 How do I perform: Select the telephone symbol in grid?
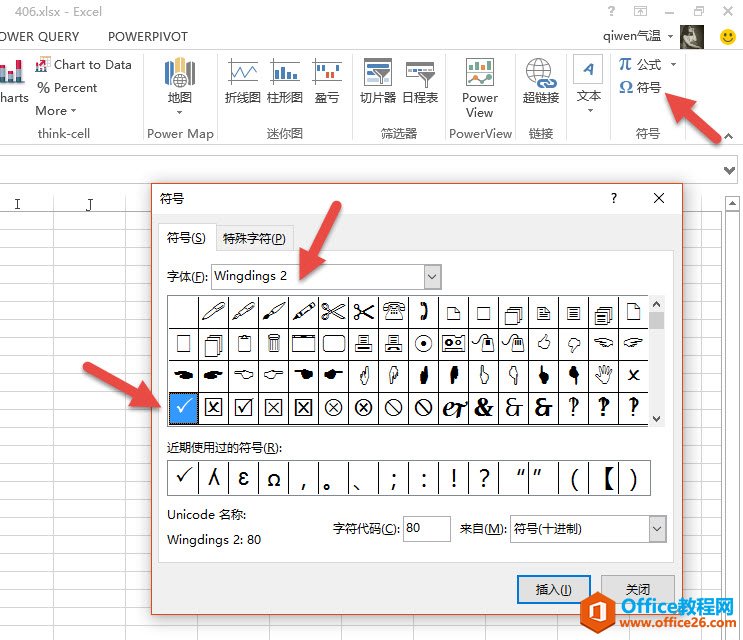pyautogui.click(x=393, y=312)
